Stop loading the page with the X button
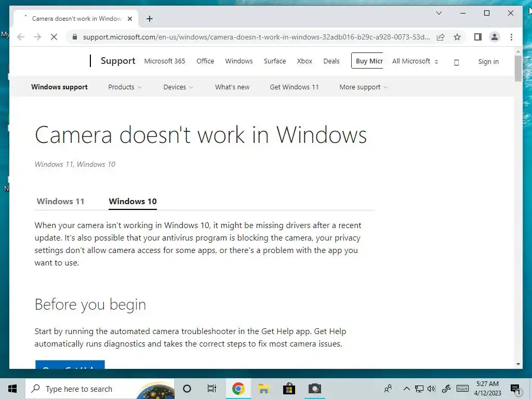Viewport: 532px width, 399px height. (54, 37)
